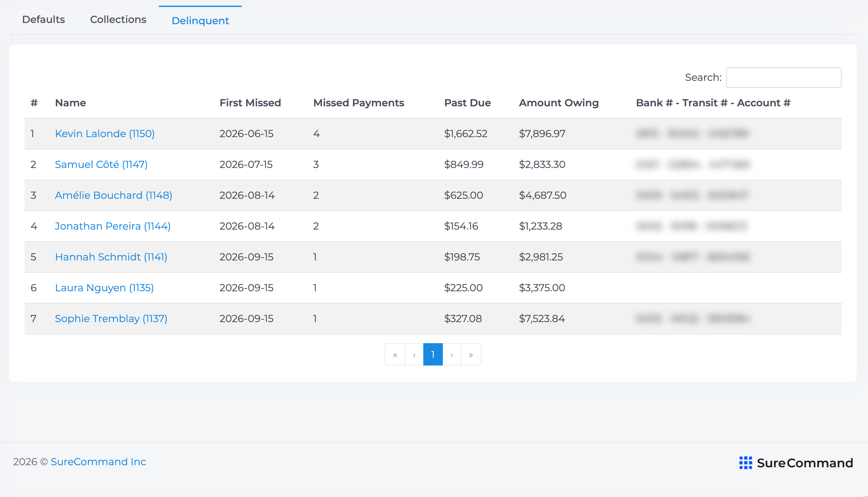The width and height of the screenshot is (868, 497).
Task: Click the SureCommand logo in footer
Action: pyautogui.click(x=796, y=463)
